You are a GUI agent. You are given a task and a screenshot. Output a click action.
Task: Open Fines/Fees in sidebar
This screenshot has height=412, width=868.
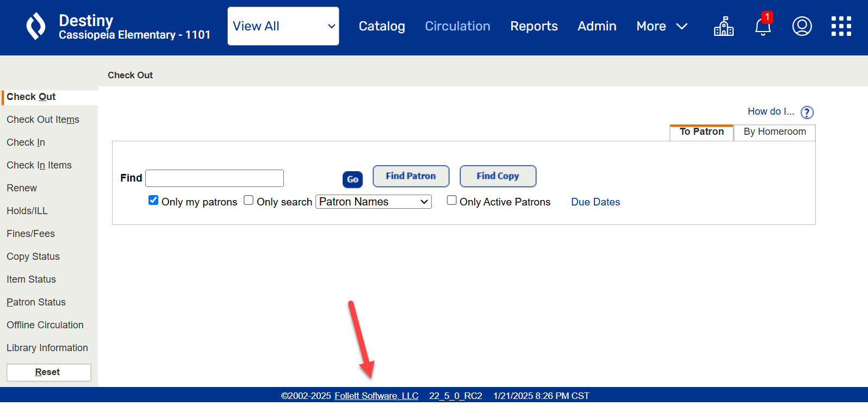[30, 234]
